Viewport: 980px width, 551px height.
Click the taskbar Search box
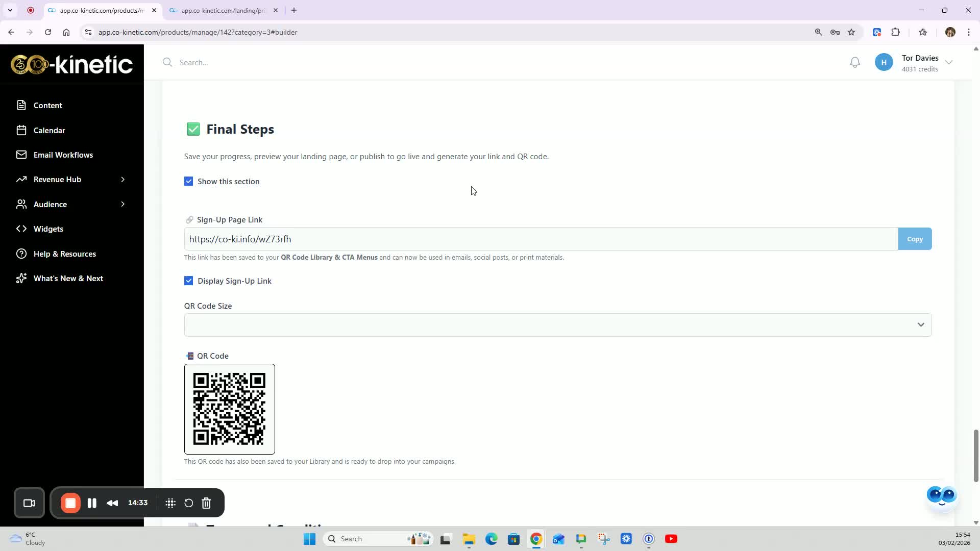[378, 539]
